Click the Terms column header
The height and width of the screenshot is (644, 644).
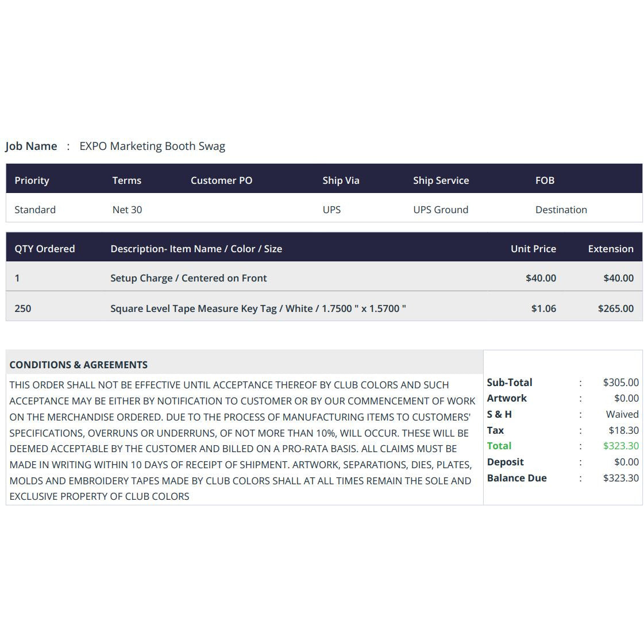(126, 180)
